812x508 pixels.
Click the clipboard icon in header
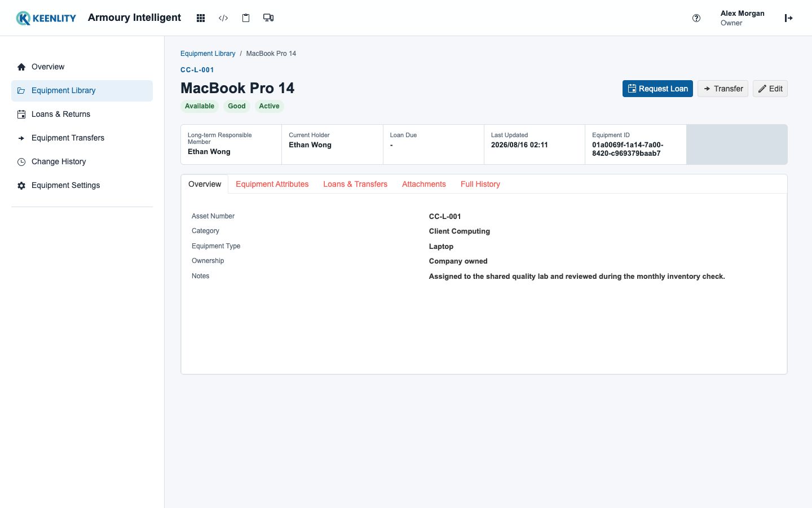pos(246,18)
